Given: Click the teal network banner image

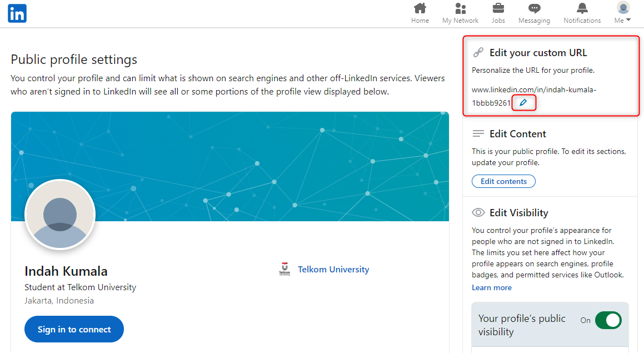Looking at the screenshot, I should 230,166.
